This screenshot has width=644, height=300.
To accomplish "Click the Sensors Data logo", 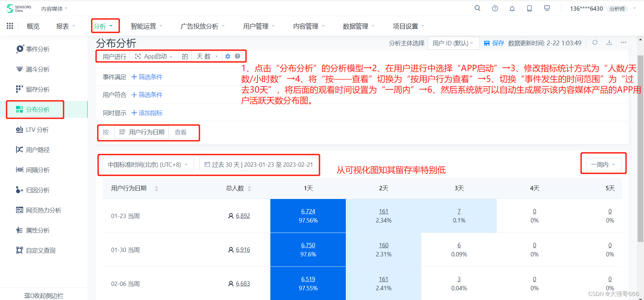I will point(19,8).
